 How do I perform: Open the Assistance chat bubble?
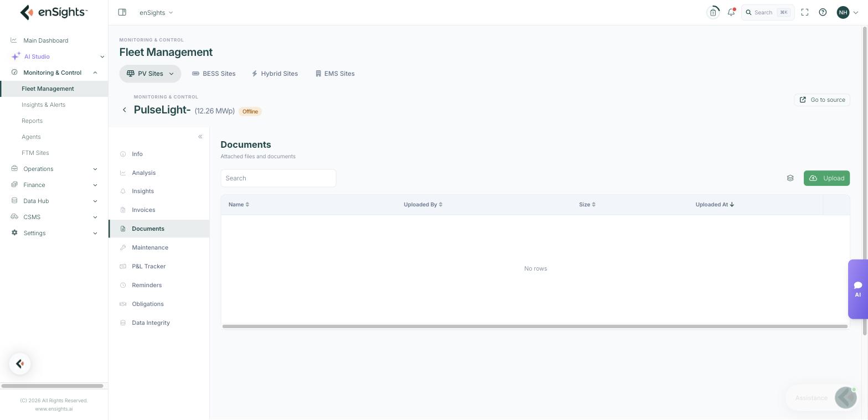[821, 398]
